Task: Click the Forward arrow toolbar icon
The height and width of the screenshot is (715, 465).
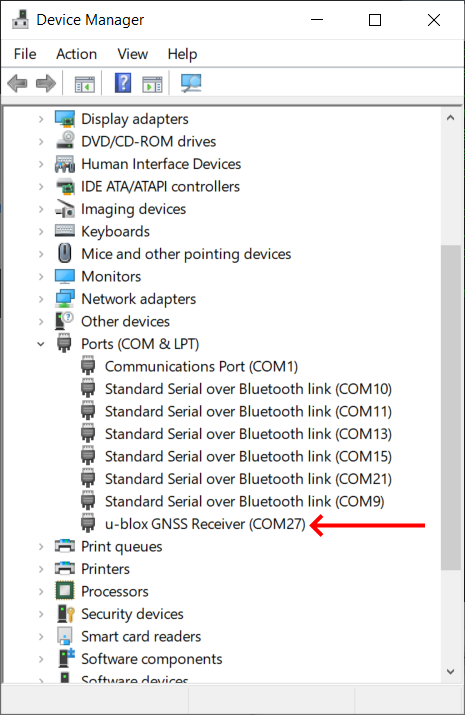Action: click(46, 83)
